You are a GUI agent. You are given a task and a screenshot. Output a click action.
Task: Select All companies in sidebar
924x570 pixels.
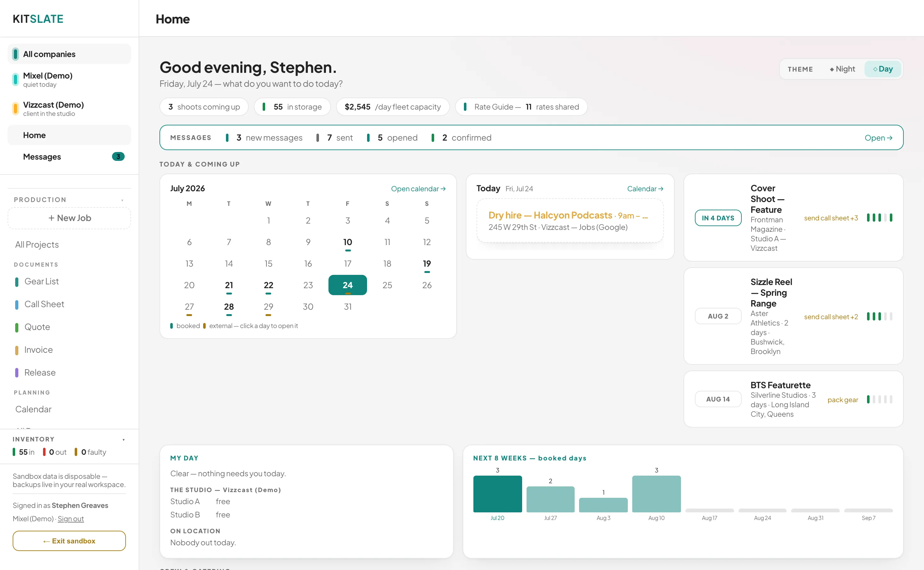(x=69, y=54)
